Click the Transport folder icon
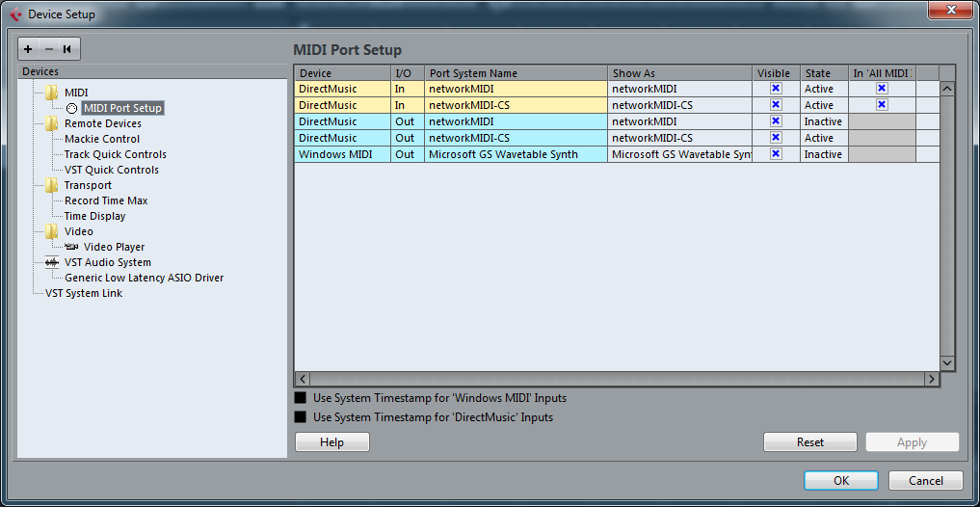This screenshot has height=507, width=980. [51, 185]
